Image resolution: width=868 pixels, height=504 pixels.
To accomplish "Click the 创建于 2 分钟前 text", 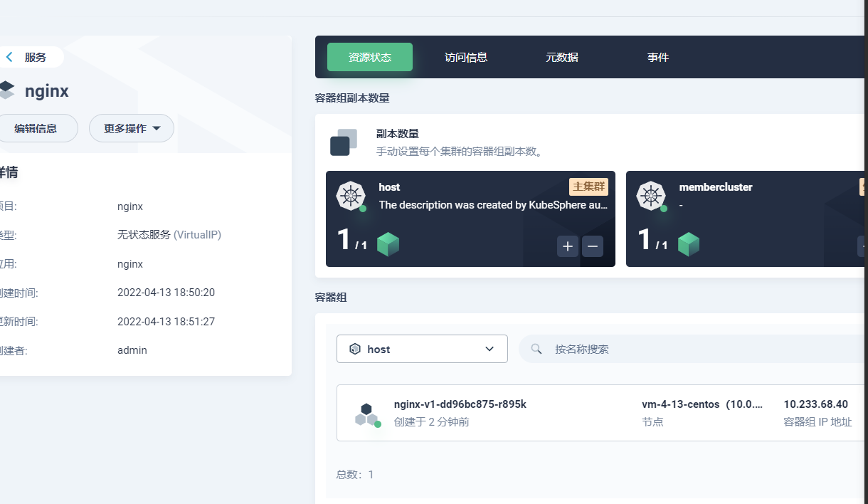I will [x=431, y=421].
